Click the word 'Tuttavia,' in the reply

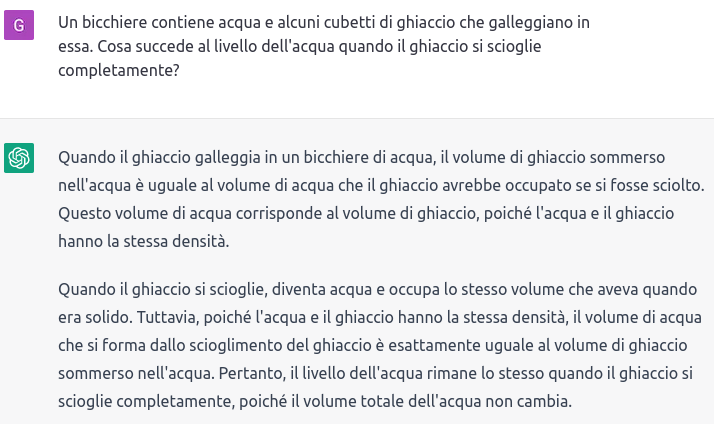[x=168, y=317]
